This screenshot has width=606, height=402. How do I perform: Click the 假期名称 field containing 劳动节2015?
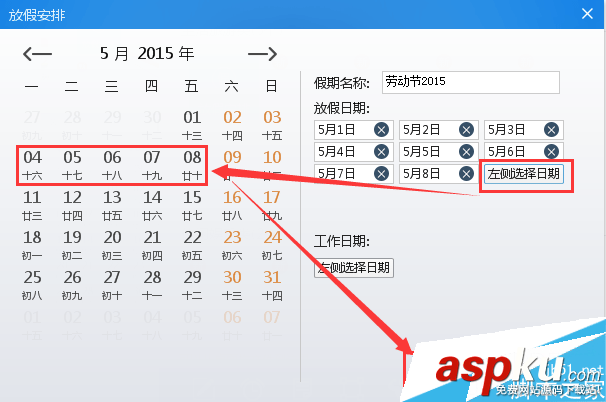[x=471, y=82]
